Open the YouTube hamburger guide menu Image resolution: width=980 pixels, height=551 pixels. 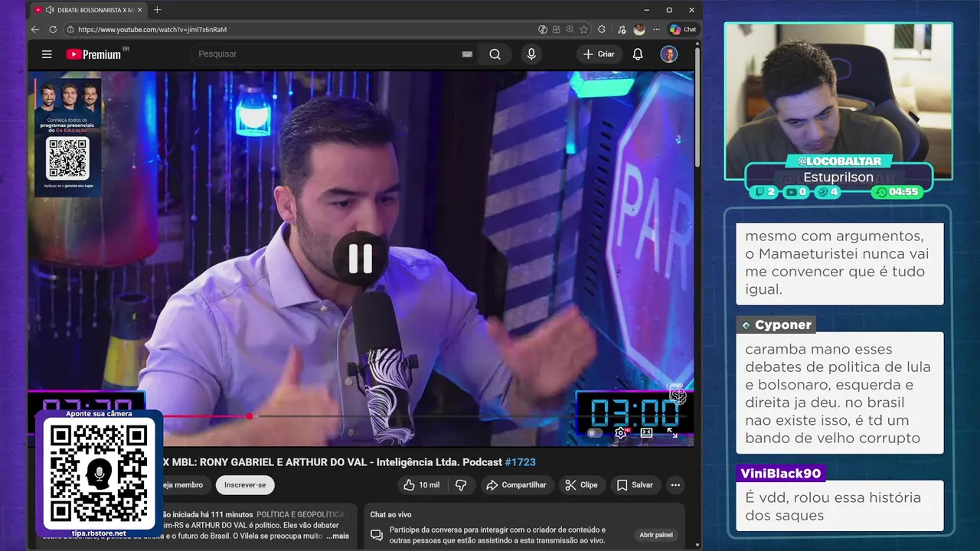pyautogui.click(x=47, y=54)
